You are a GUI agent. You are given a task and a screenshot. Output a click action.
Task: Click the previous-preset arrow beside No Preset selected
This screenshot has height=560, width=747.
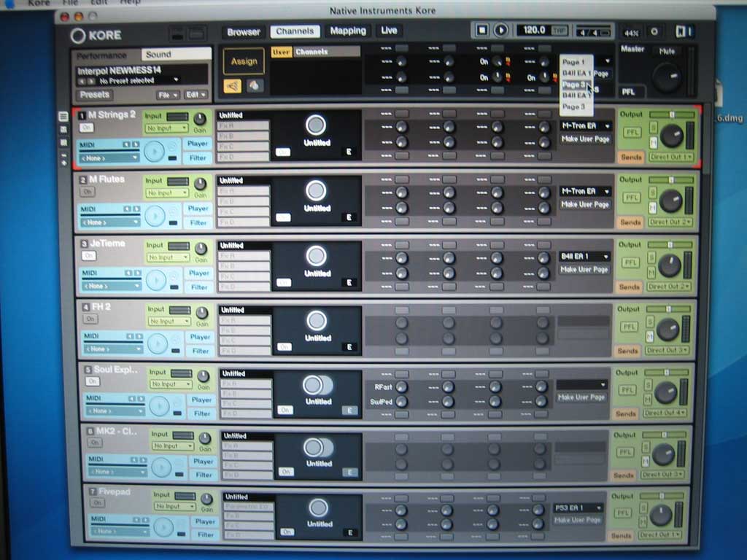coord(81,82)
